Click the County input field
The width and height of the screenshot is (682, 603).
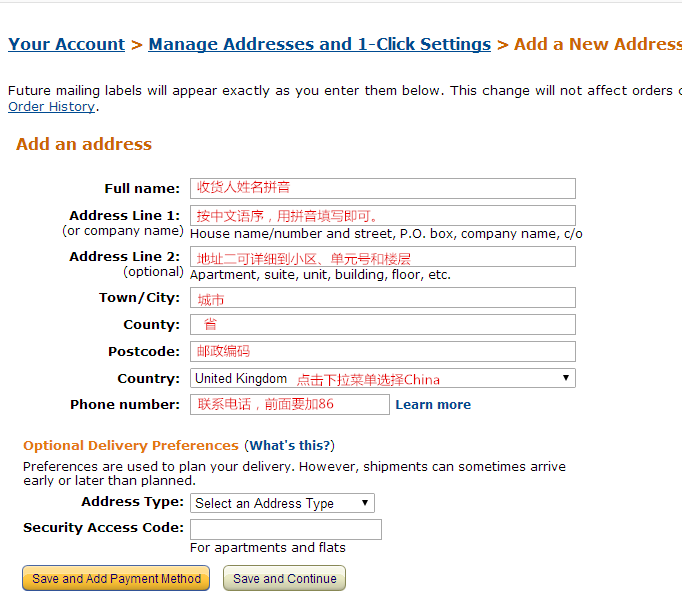(382, 325)
